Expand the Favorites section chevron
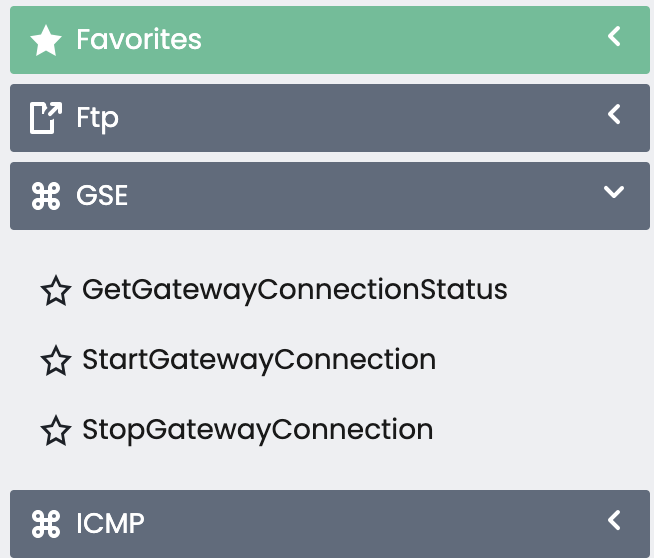Image resolution: width=654 pixels, height=558 pixels. 614,37
